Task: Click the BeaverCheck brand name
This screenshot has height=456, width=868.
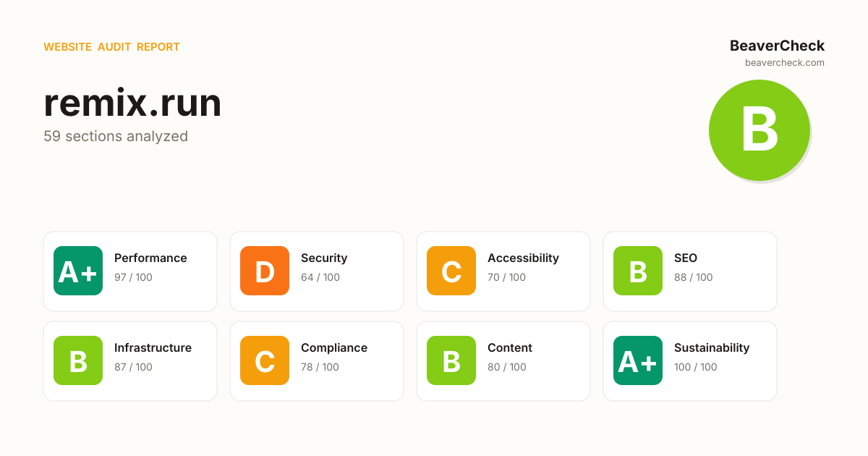Action: pyautogui.click(x=777, y=46)
